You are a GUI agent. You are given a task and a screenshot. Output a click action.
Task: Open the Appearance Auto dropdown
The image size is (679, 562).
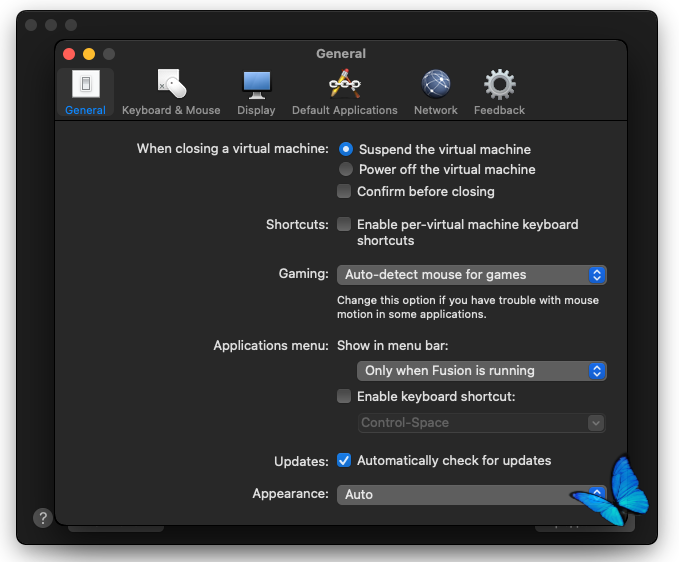click(472, 494)
